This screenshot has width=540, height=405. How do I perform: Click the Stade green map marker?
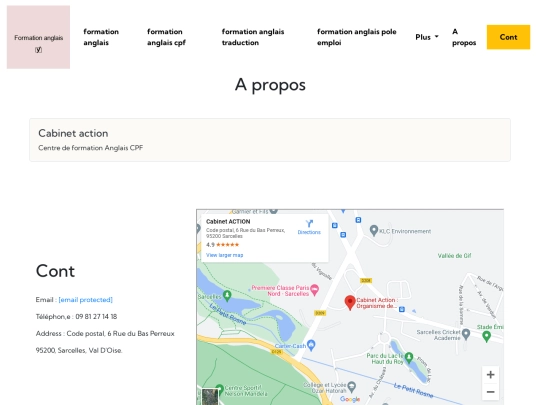[x=486, y=336]
